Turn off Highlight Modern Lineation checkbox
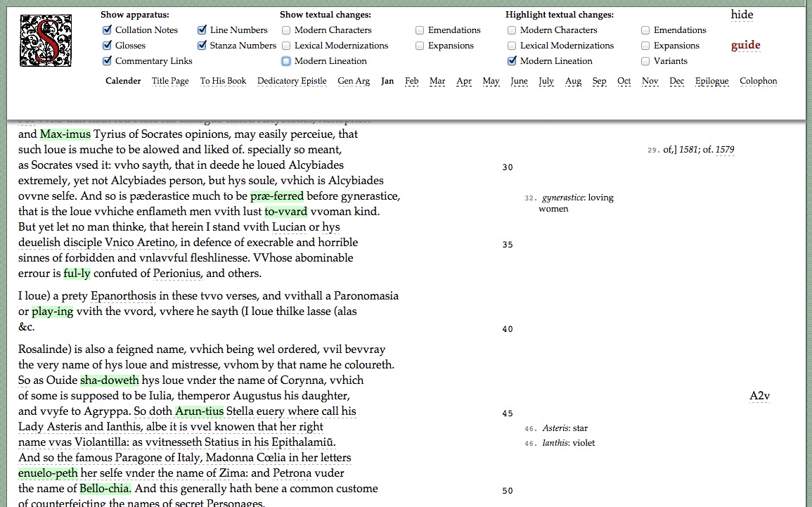This screenshot has width=812, height=507. point(513,61)
